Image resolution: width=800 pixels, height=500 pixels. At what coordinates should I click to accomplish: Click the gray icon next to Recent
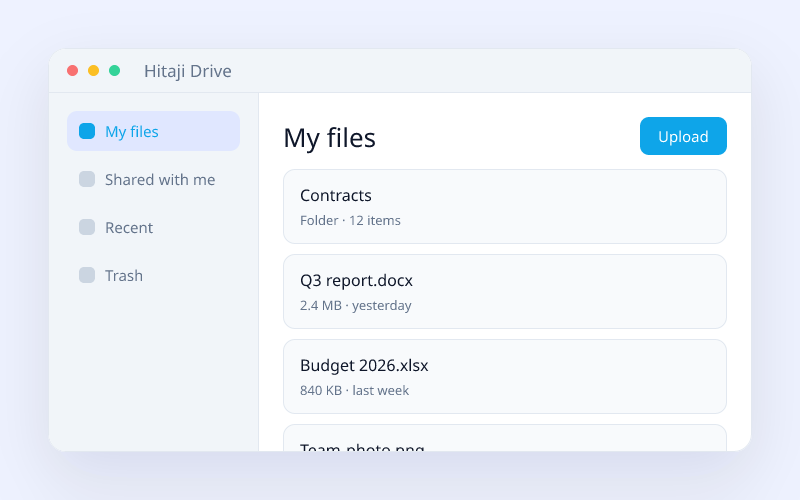pyautogui.click(x=87, y=227)
